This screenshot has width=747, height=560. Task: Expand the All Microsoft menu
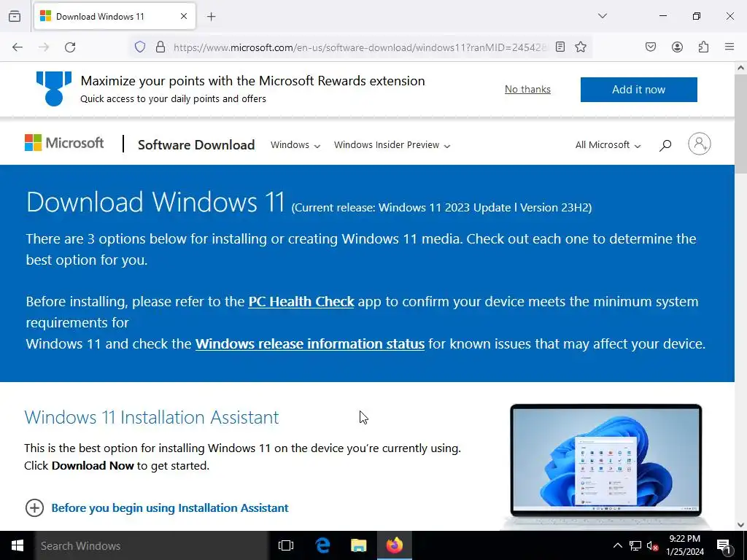click(x=608, y=145)
